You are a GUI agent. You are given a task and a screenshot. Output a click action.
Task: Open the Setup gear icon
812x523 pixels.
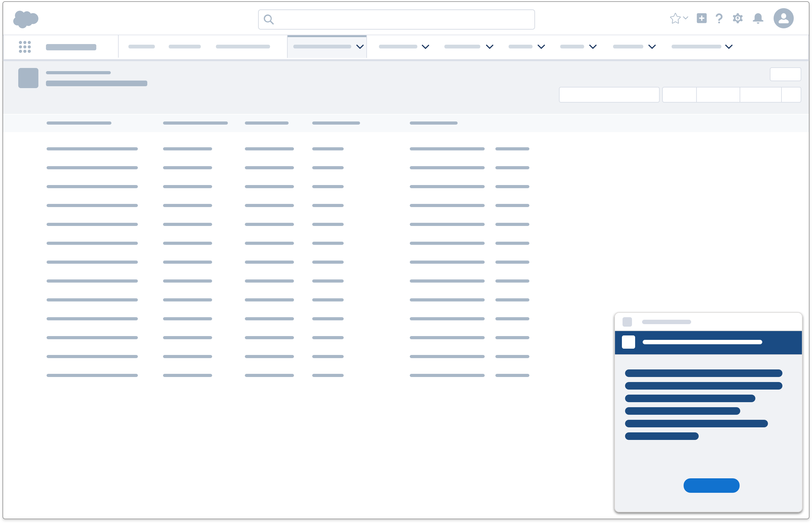[x=738, y=19]
